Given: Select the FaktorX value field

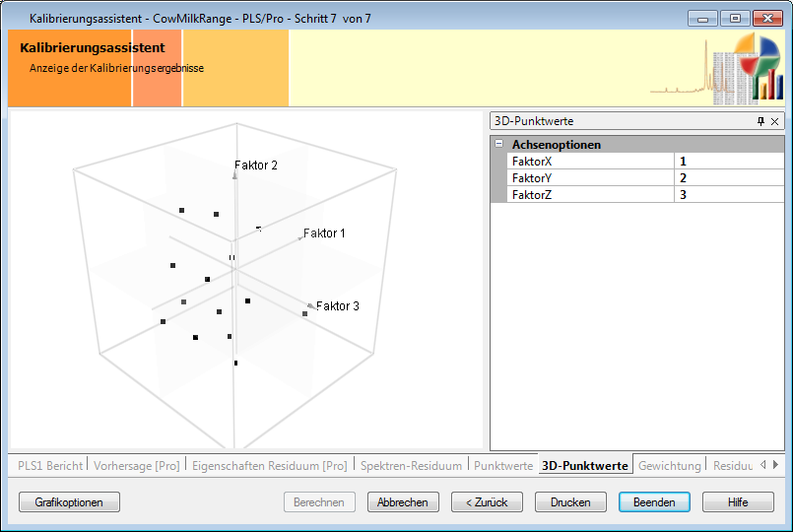Looking at the screenshot, I should [x=729, y=162].
